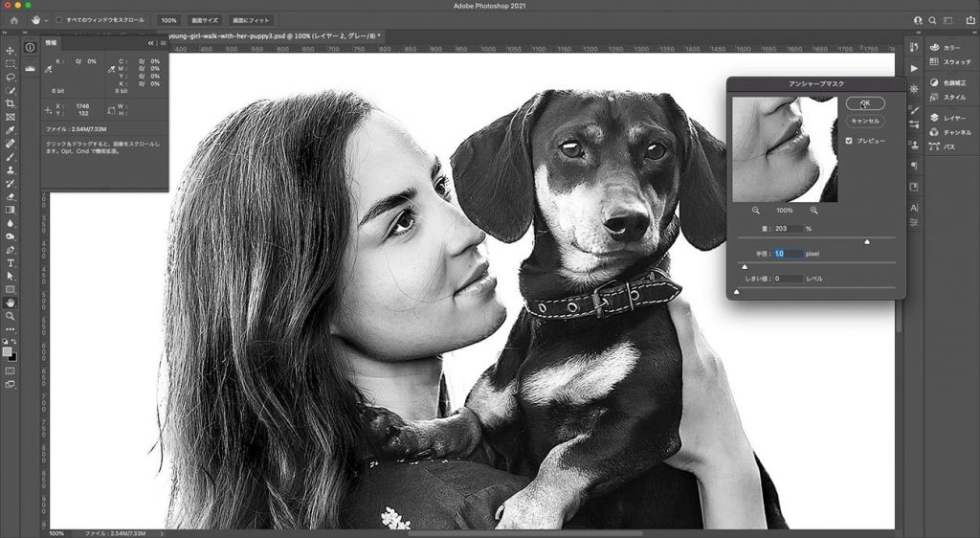The width and height of the screenshot is (980, 538).
Task: Zoom in the Unsharp Mask preview
Action: 813,211
